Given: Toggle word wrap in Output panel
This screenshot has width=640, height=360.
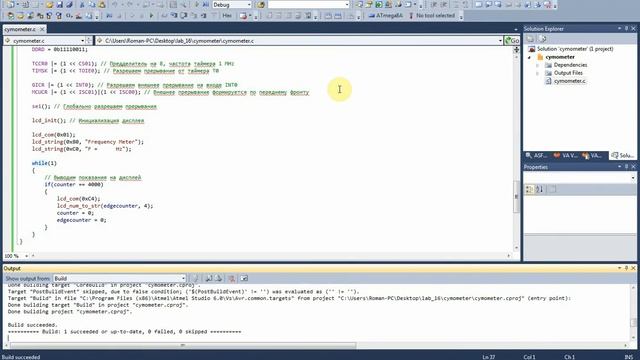Looking at the screenshot, I should [x=244, y=278].
